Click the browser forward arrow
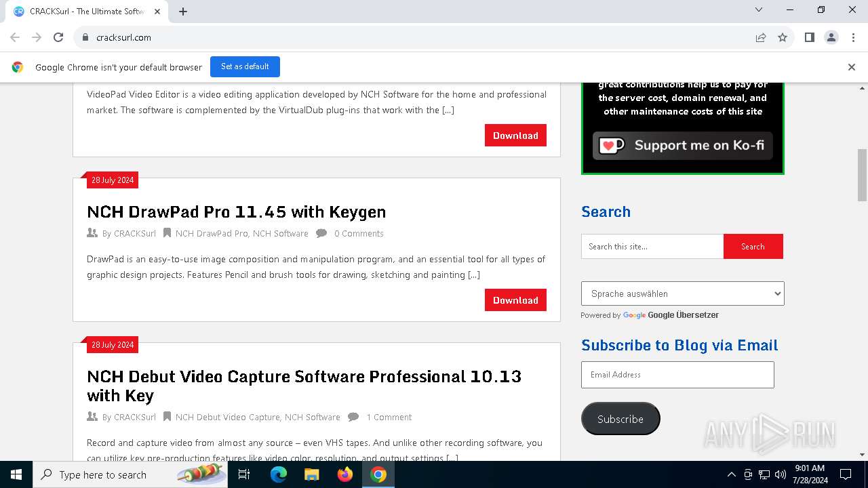The height and width of the screenshot is (488, 868). [37, 37]
